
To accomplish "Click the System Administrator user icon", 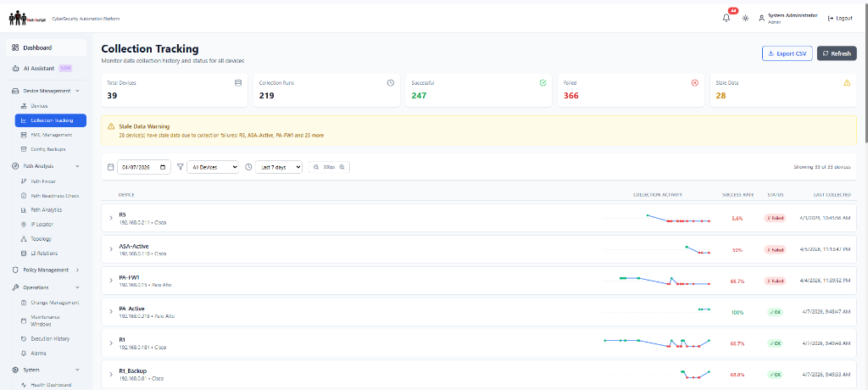I will tap(762, 19).
